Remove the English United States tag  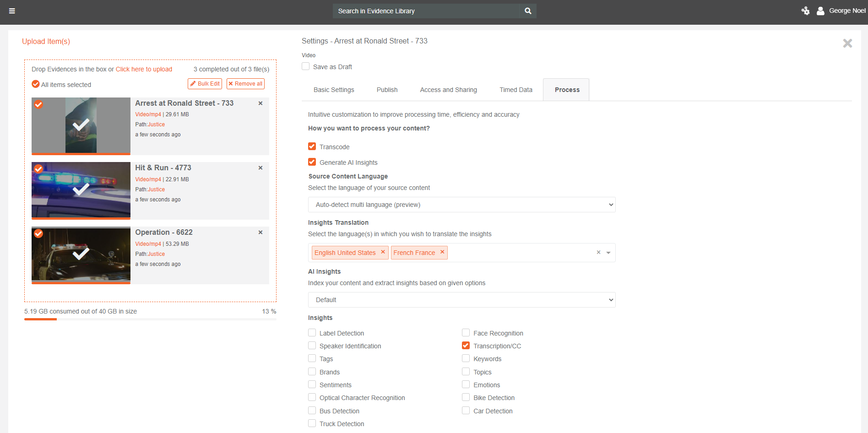tap(383, 252)
